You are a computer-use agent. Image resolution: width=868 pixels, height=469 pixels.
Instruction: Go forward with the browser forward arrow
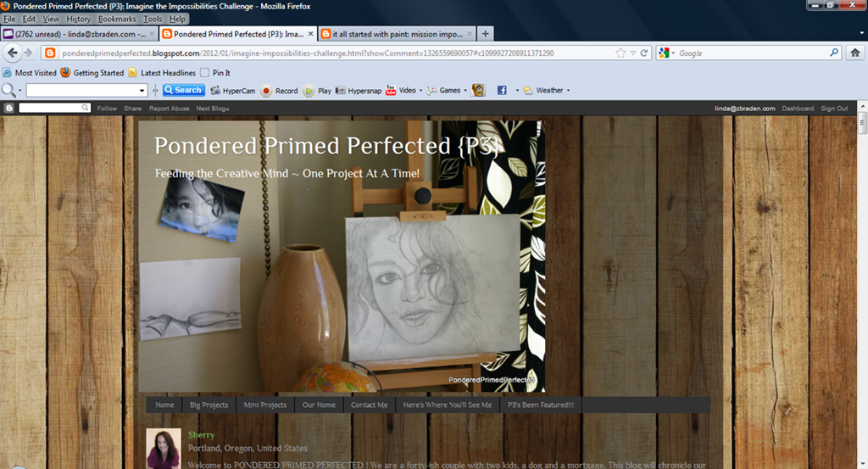29,53
